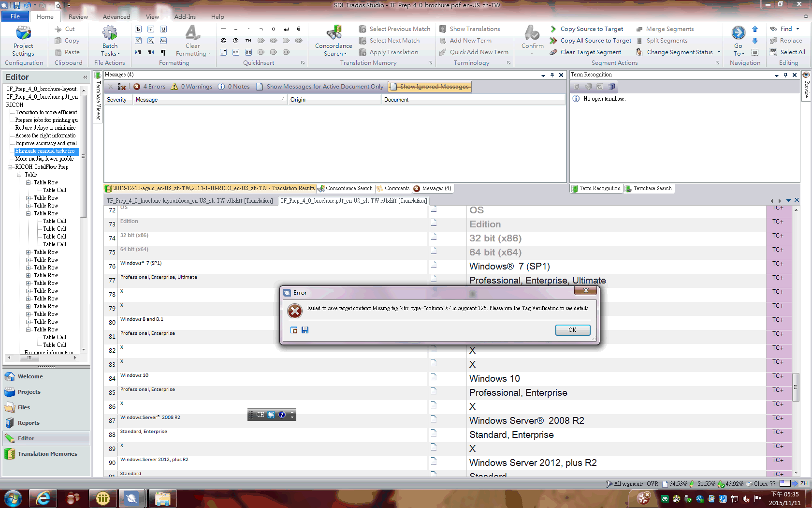The height and width of the screenshot is (508, 812).
Task: Open the File menu tab
Action: [x=15, y=16]
